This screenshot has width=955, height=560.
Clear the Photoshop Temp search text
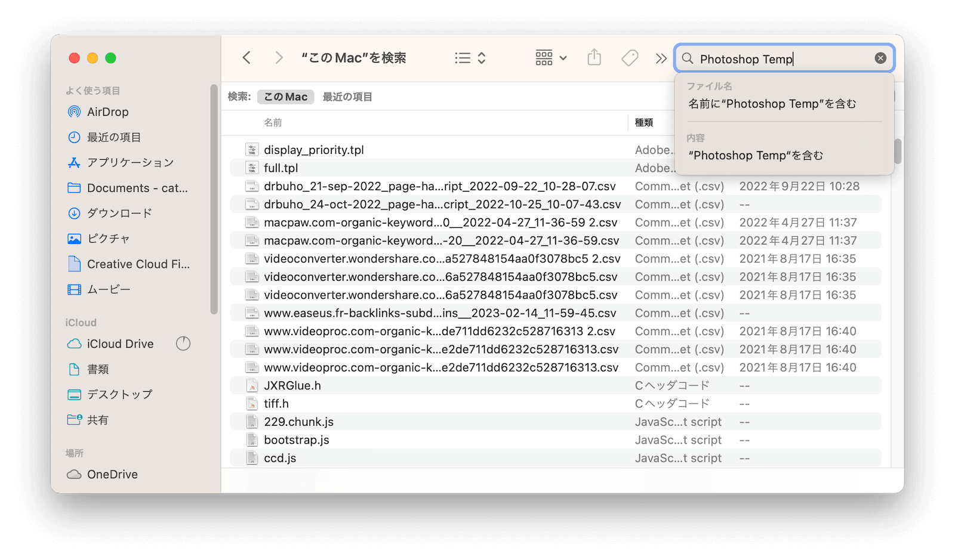point(880,58)
